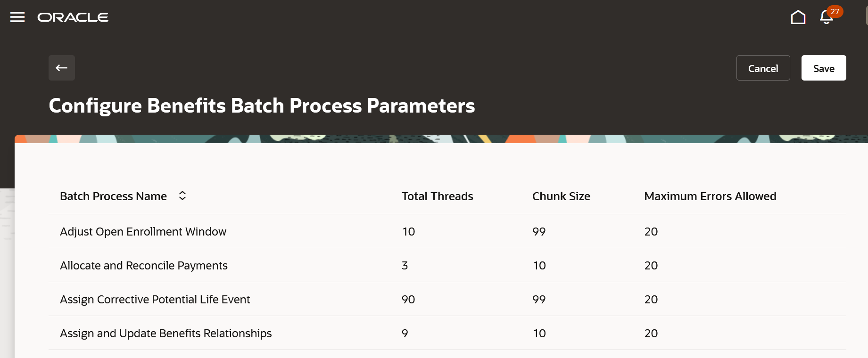Screen dimensions: 868x358
Task: Edit Chunk Size for Allocate and Reconcile Payments
Action: pyautogui.click(x=539, y=266)
